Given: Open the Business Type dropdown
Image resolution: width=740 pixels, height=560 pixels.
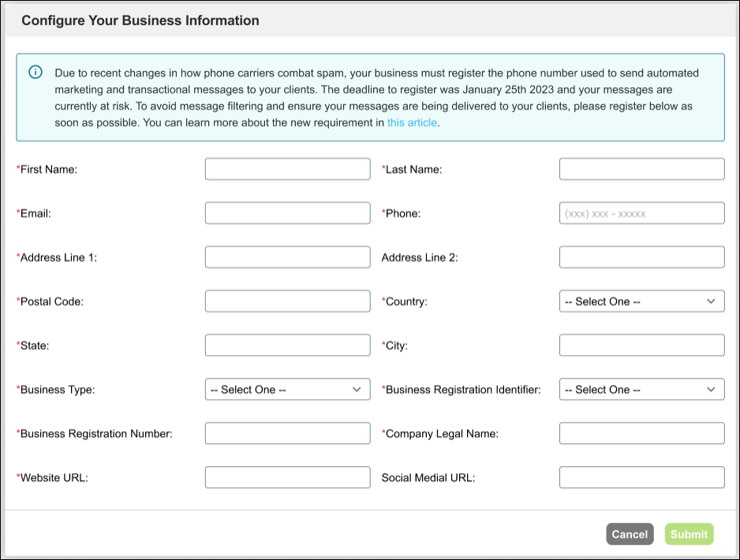Looking at the screenshot, I should pos(287,389).
